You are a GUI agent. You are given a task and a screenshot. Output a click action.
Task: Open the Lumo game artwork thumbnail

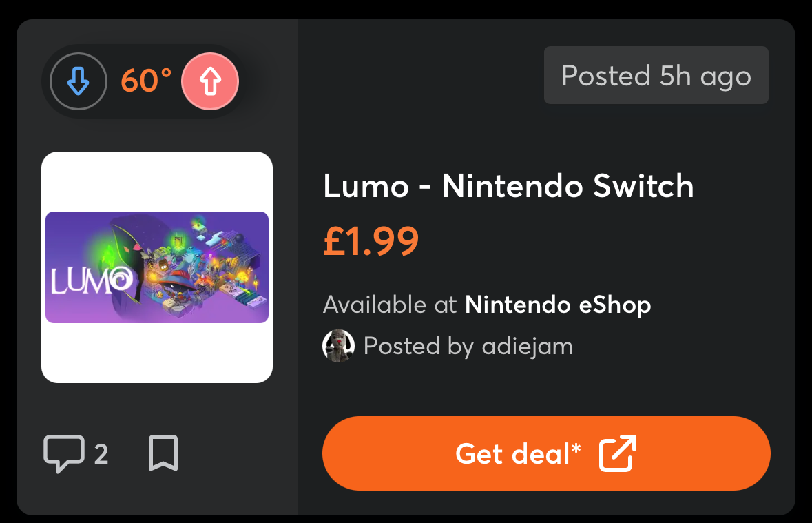click(x=157, y=267)
